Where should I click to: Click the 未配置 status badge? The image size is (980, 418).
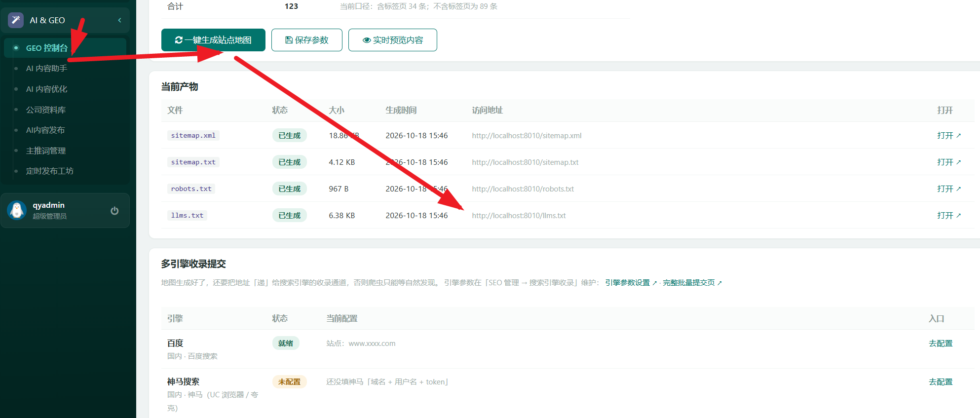tap(290, 381)
